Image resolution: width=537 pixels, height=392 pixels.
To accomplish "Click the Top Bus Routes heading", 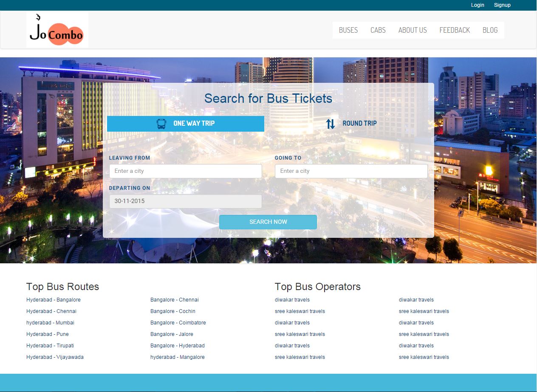I will [62, 287].
